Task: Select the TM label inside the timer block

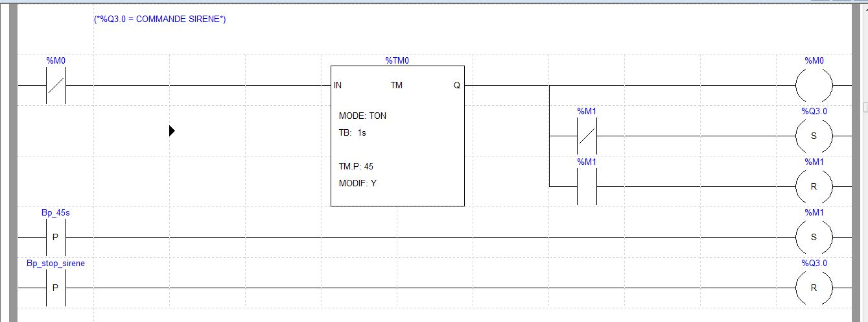Action: click(397, 85)
